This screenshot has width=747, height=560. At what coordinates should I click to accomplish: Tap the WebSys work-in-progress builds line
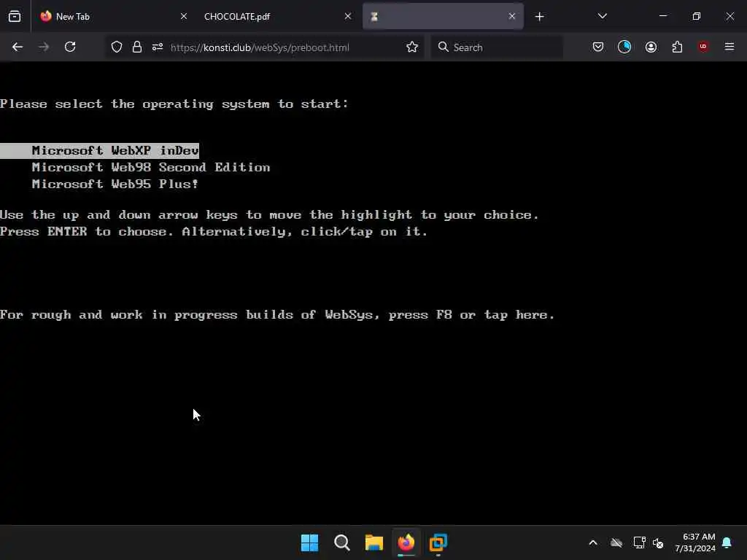coord(277,315)
